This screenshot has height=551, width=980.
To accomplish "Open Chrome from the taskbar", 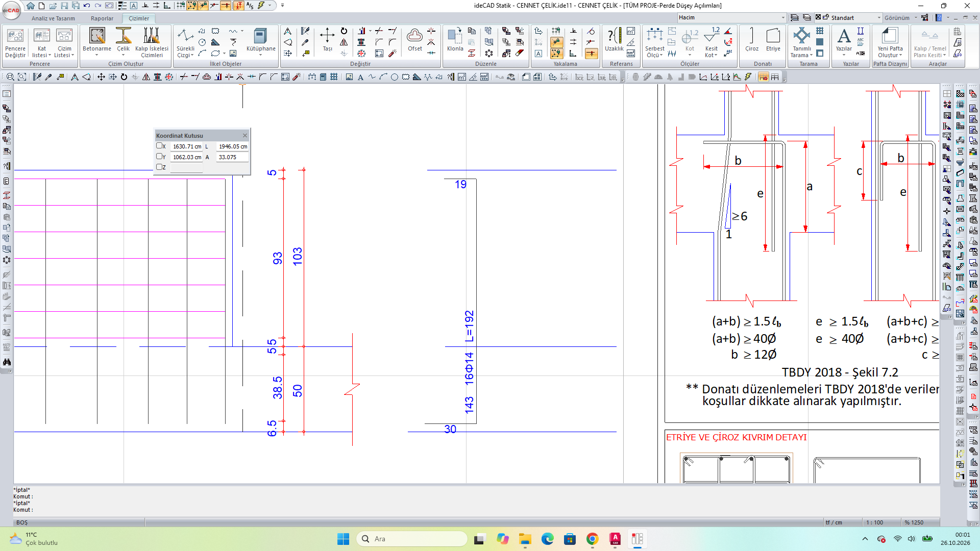I will [592, 539].
